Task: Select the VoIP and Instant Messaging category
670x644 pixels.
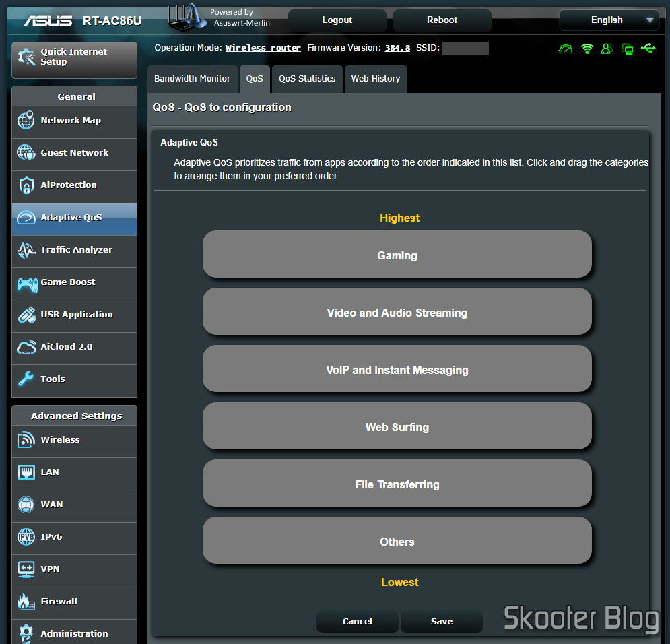Action: (397, 368)
